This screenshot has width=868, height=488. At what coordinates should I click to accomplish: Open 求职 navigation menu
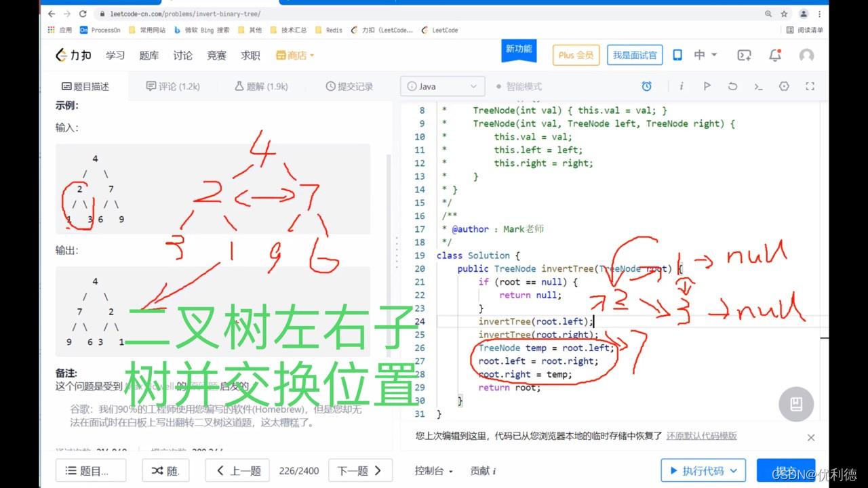pos(251,56)
